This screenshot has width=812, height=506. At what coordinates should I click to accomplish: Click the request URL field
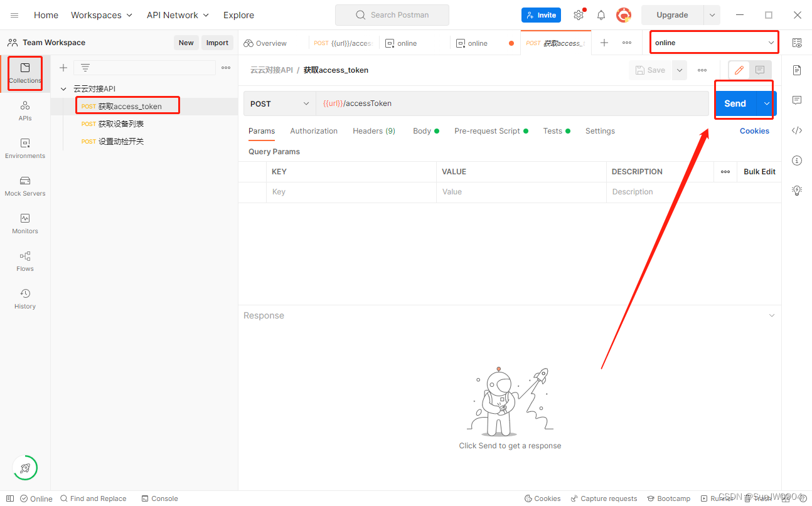point(512,103)
